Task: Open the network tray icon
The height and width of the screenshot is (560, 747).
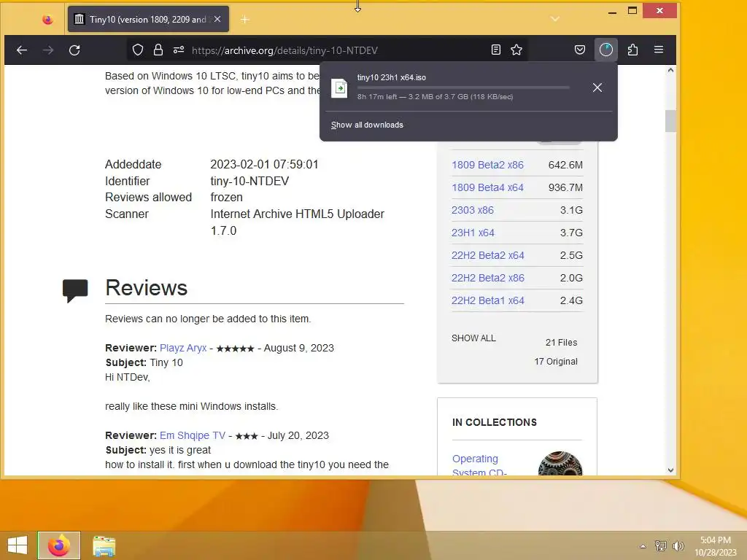Action: coord(660,545)
